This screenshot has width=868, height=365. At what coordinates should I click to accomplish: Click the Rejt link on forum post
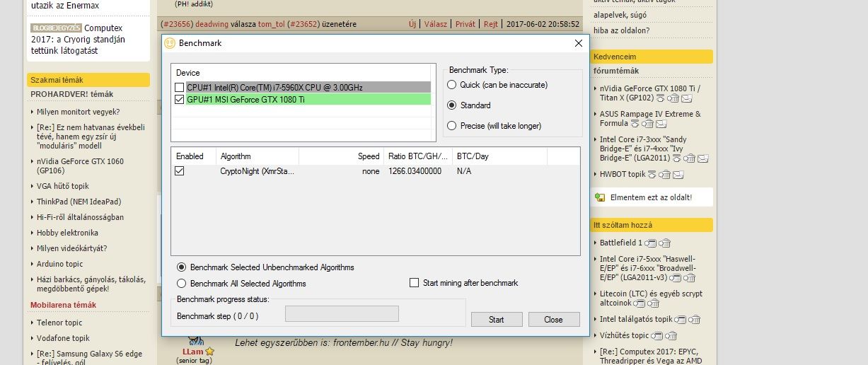[x=491, y=24]
